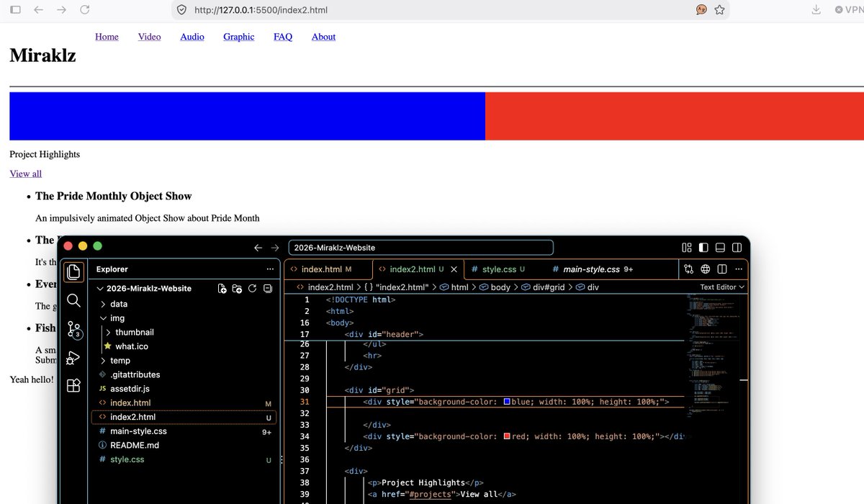Image resolution: width=864 pixels, height=504 pixels.
Task: Open assetdir.js in the Explorer
Action: pos(130,389)
